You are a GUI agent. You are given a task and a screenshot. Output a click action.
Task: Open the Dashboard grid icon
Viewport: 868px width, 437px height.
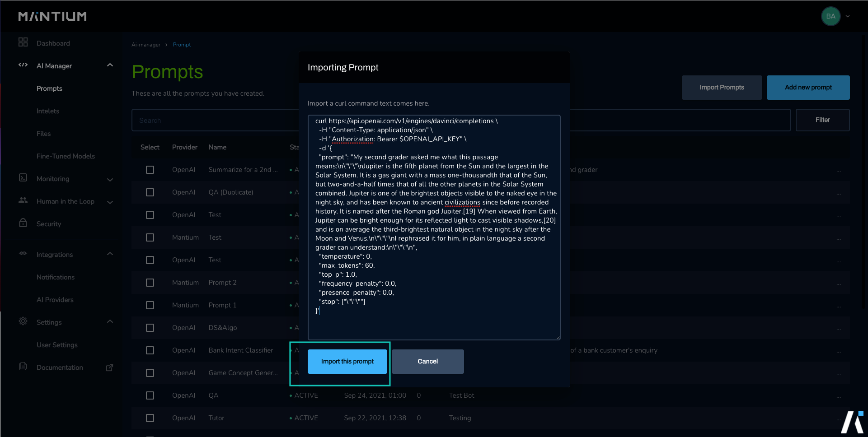(x=23, y=42)
